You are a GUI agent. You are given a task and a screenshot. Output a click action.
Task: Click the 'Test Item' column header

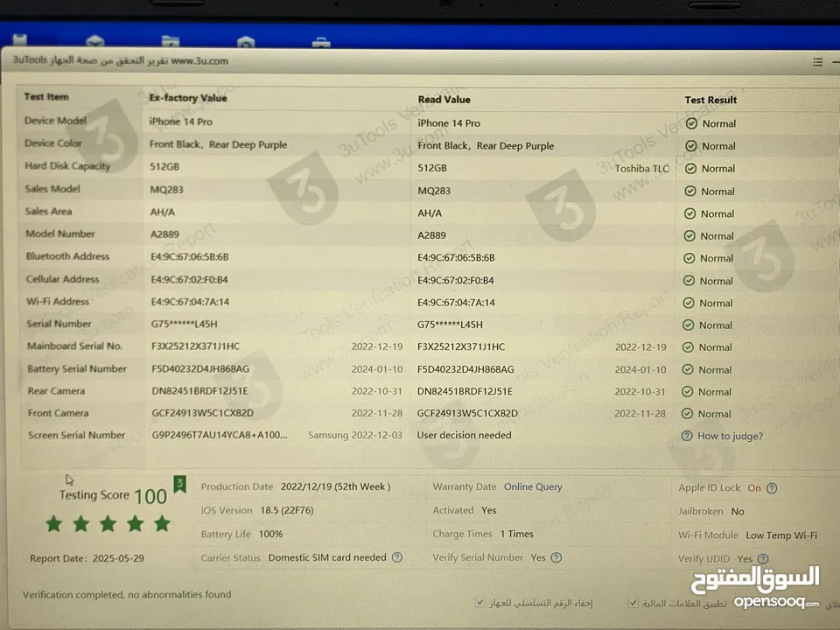pyautogui.click(x=46, y=97)
